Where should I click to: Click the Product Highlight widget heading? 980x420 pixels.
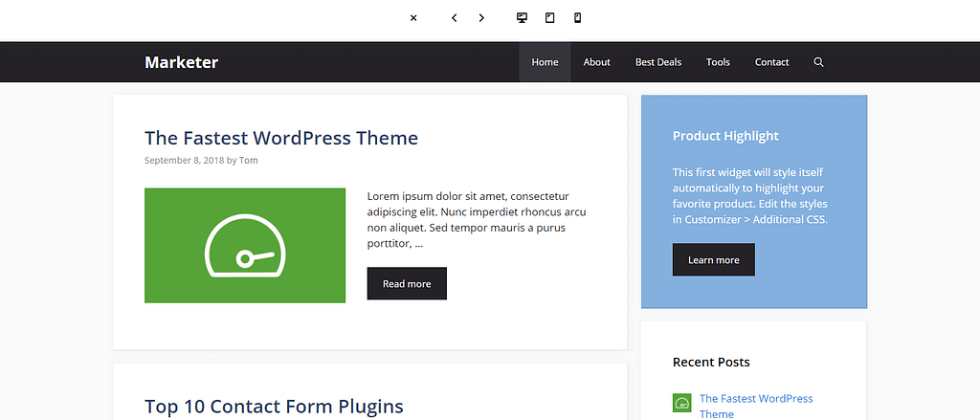coord(725,136)
